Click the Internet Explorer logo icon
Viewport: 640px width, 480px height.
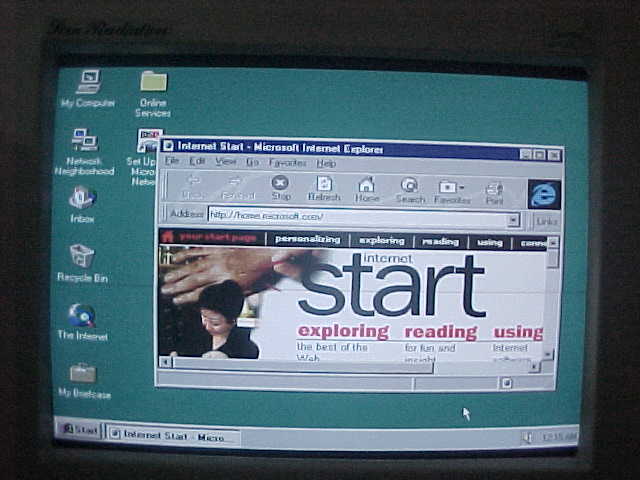click(544, 194)
